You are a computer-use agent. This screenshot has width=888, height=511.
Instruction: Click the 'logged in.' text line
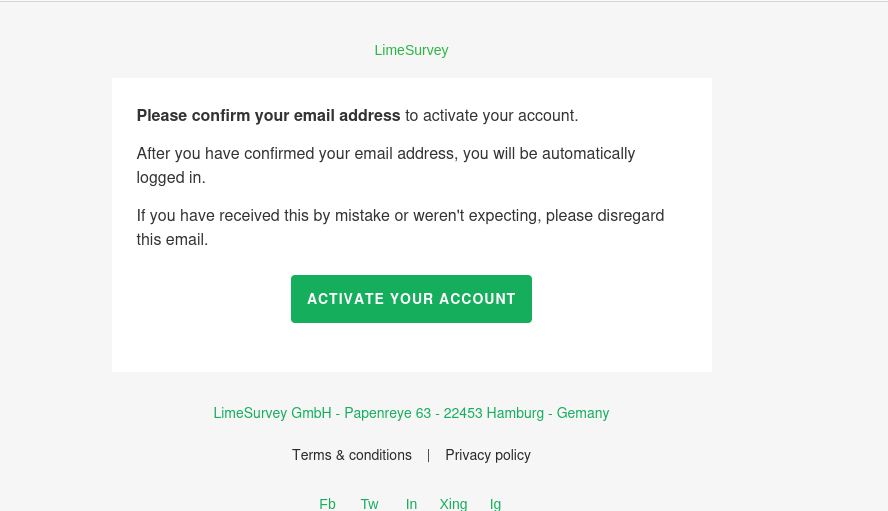pos(171,178)
